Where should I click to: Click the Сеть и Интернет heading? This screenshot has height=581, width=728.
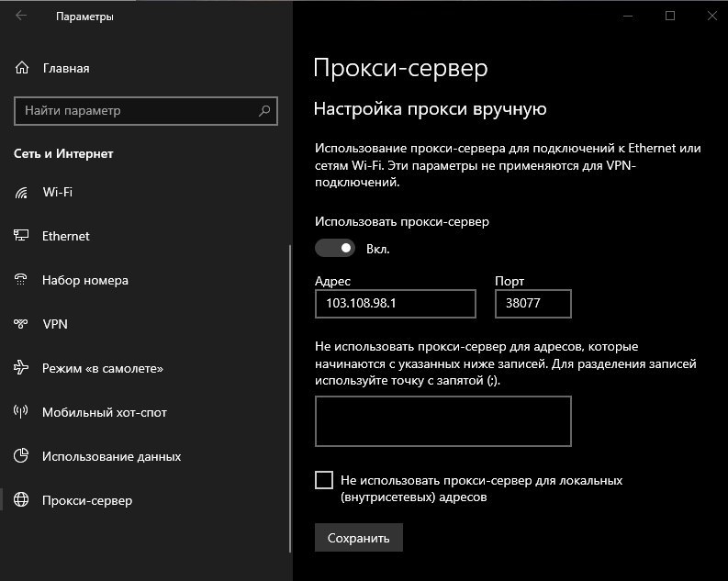coord(63,153)
